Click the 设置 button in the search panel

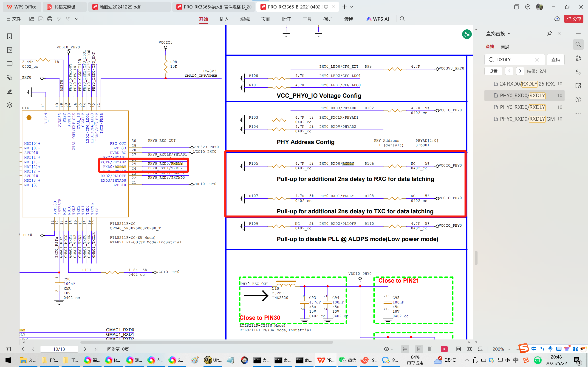click(493, 71)
